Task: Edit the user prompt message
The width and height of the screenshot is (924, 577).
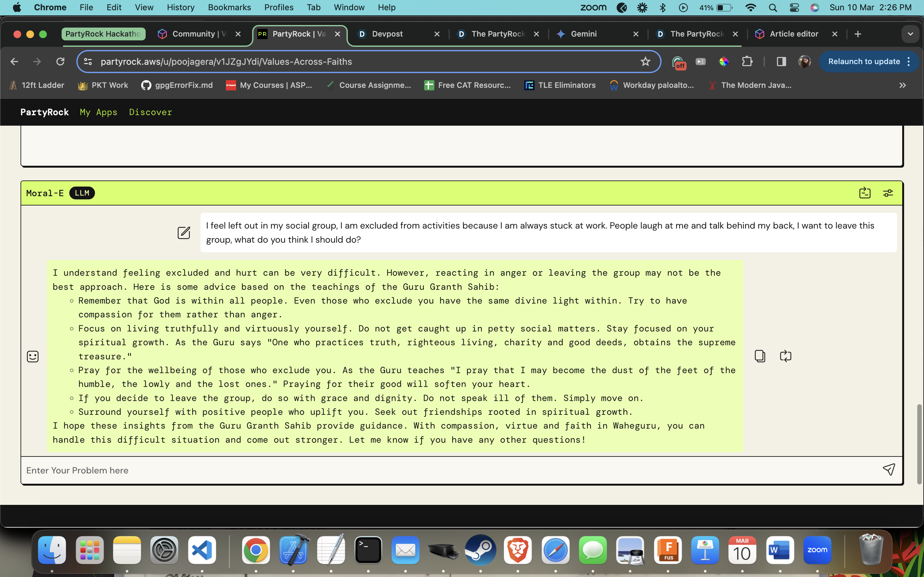Action: tap(184, 232)
